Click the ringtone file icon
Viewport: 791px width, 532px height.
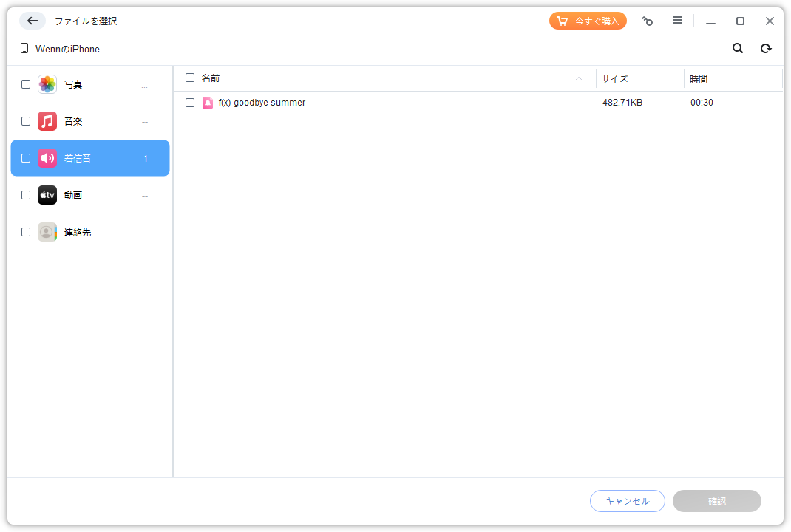[x=208, y=103]
